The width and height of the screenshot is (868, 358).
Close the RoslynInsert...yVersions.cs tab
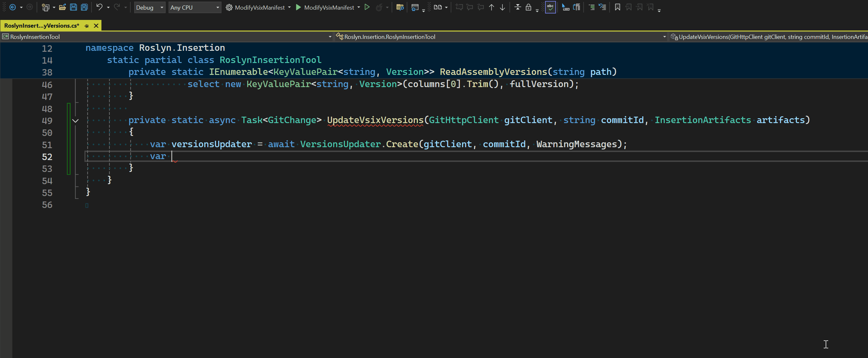(96, 26)
